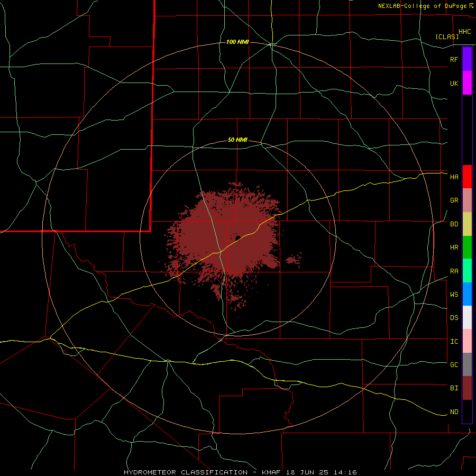Click the DS legend label

point(454,318)
